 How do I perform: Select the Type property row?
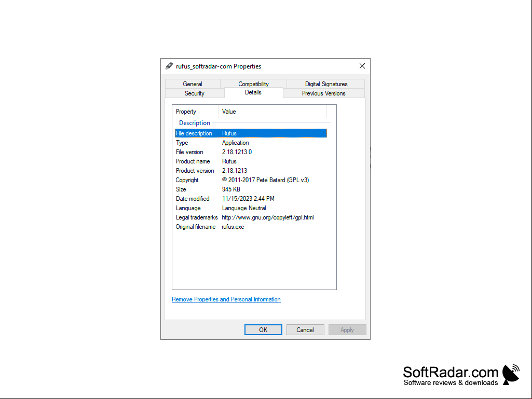(x=251, y=143)
